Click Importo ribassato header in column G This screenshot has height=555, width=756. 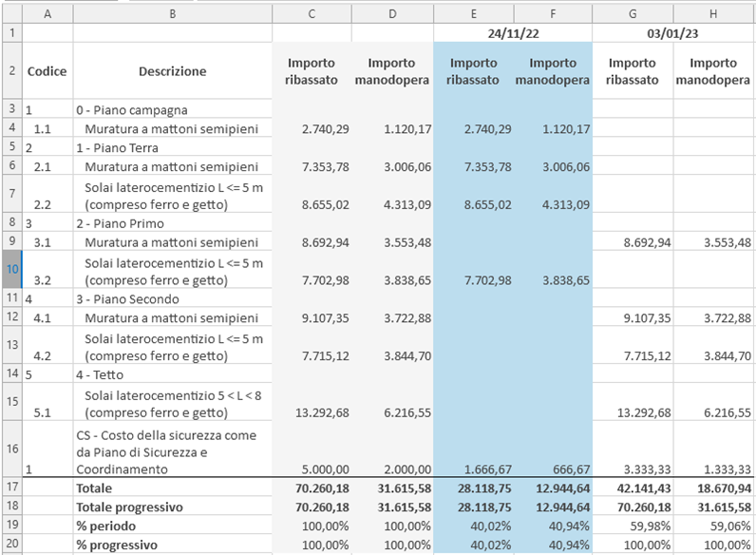(x=633, y=71)
